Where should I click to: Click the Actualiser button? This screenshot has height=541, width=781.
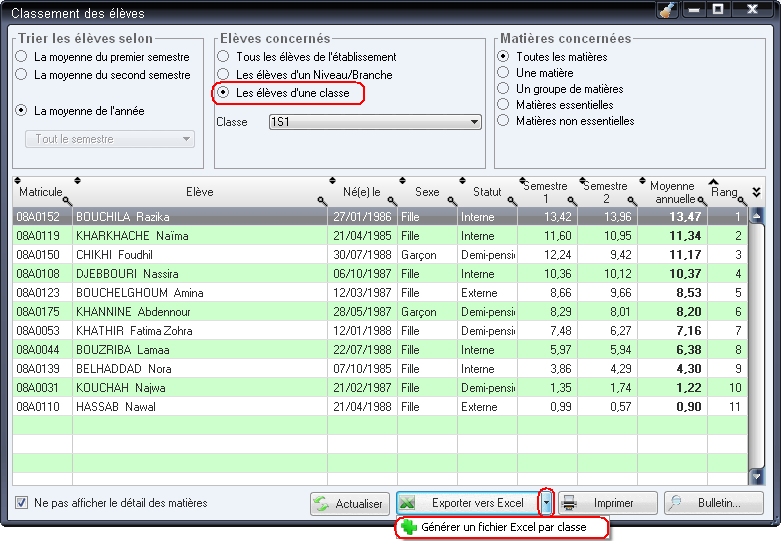tap(348, 504)
